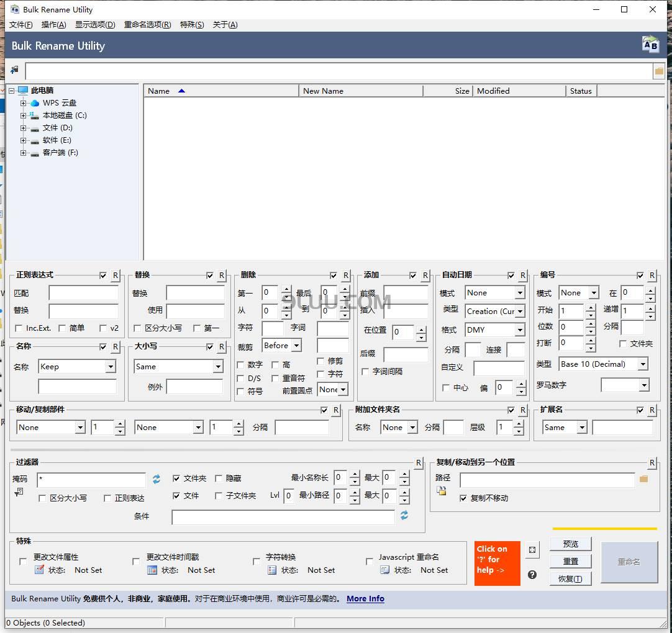Open the 特殊(S) menu
This screenshot has height=633, width=672.
[x=192, y=25]
